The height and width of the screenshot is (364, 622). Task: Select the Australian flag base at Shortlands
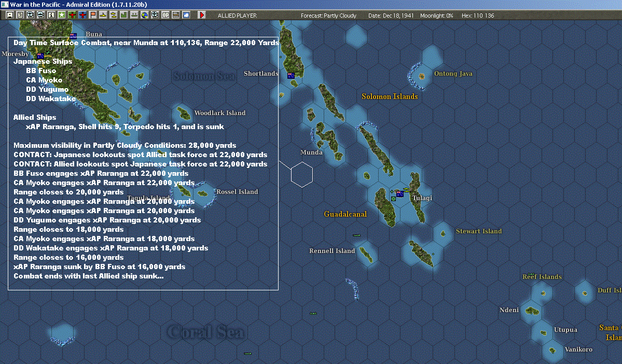click(291, 75)
